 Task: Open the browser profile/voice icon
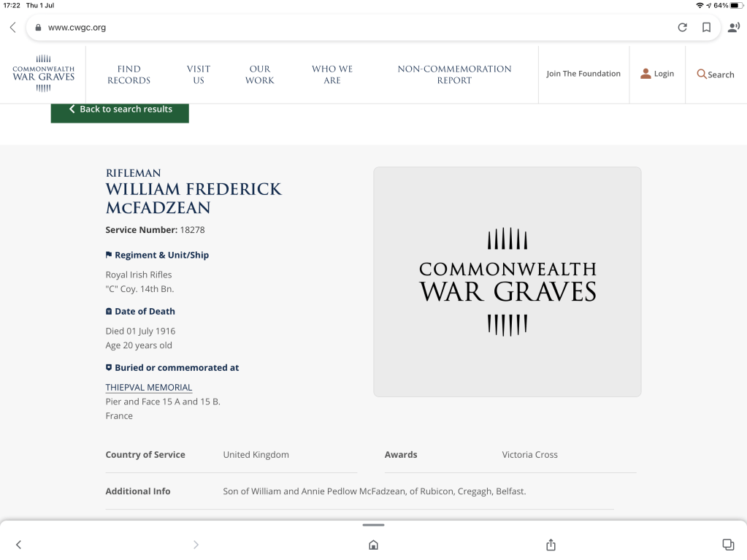pos(733,28)
